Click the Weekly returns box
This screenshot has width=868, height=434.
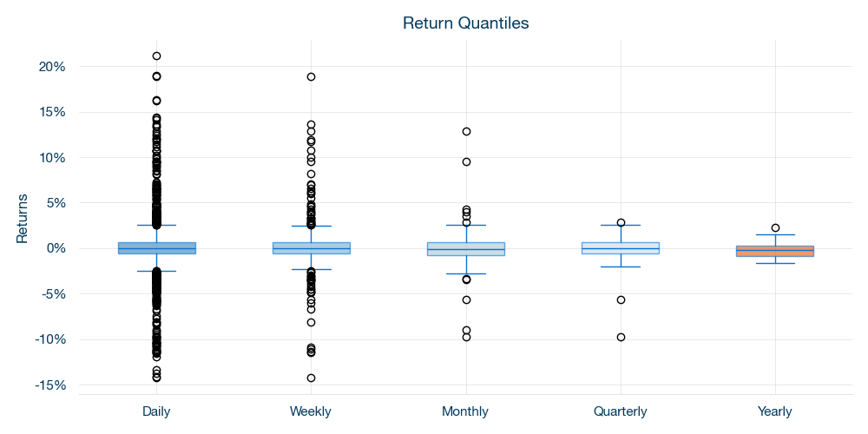(311, 248)
